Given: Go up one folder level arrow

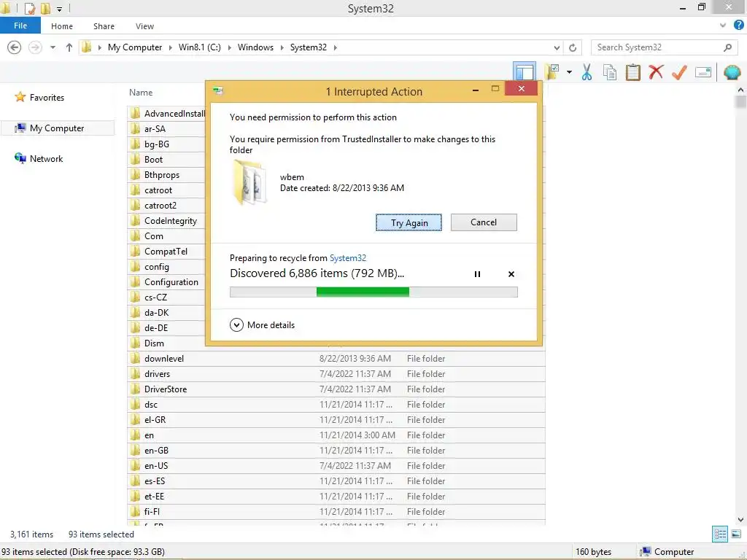Looking at the screenshot, I should (x=69, y=47).
